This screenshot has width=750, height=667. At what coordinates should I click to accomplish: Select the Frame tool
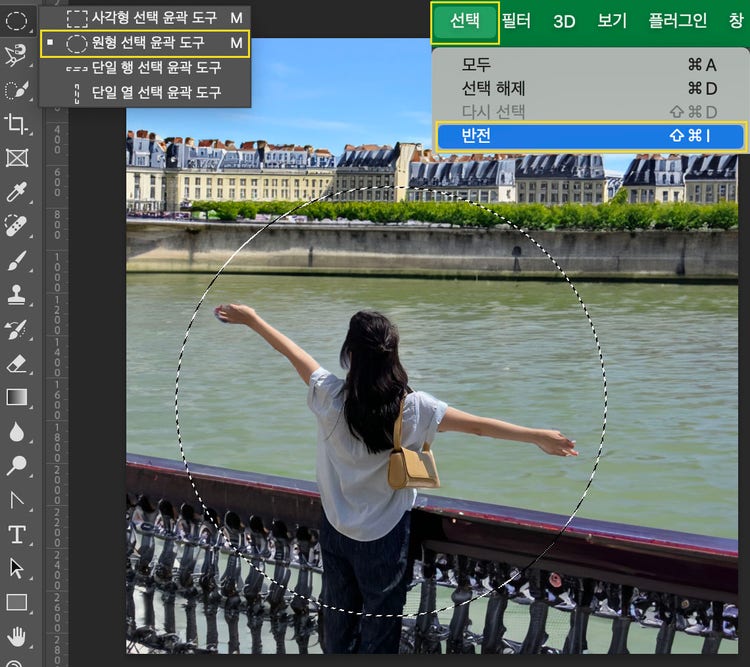pyautogui.click(x=16, y=158)
